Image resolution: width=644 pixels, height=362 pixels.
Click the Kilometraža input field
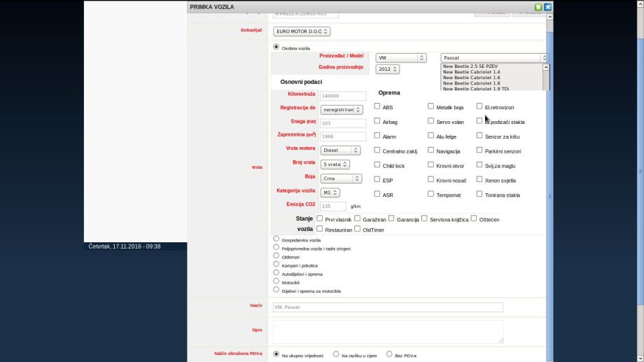pyautogui.click(x=343, y=96)
